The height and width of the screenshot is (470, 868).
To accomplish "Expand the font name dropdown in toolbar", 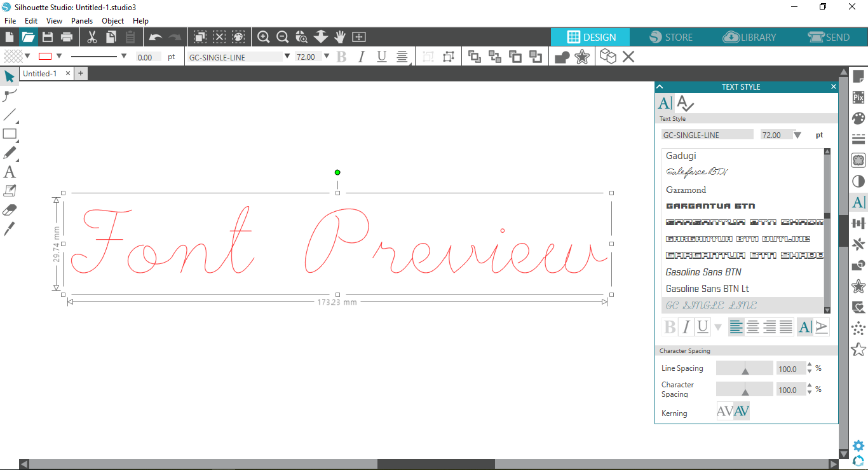I will click(287, 57).
